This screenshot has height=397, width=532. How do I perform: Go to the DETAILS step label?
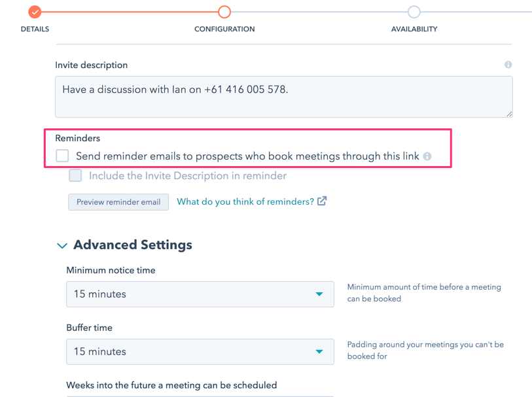(35, 29)
